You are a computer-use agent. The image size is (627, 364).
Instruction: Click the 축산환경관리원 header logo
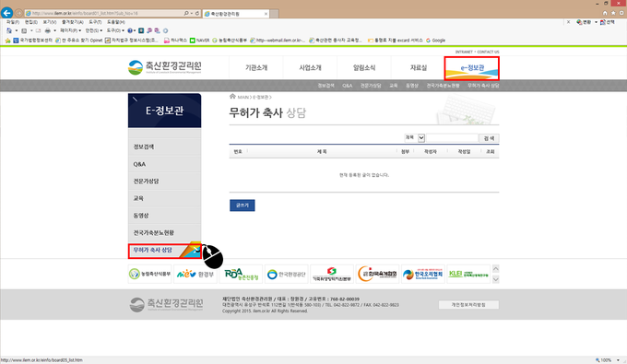coord(165,67)
